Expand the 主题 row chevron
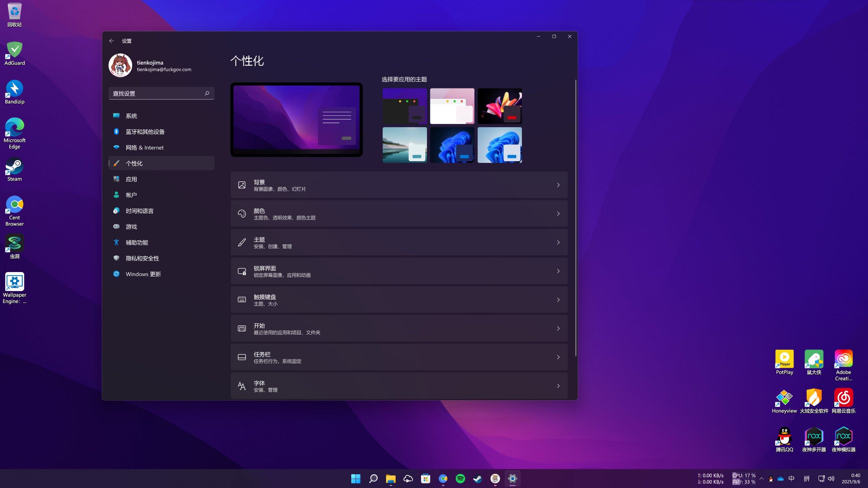This screenshot has height=488, width=868. click(x=558, y=242)
